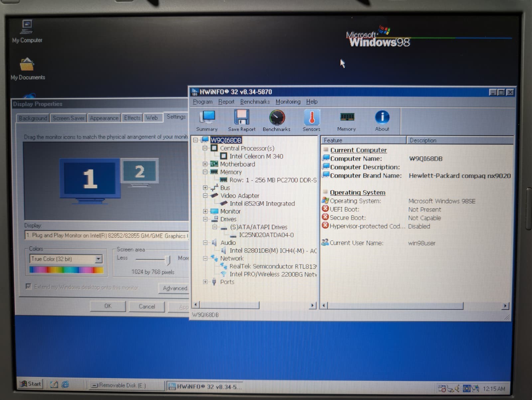
Task: Open the Colors dropdown in Display Properties
Action: pyautogui.click(x=98, y=259)
